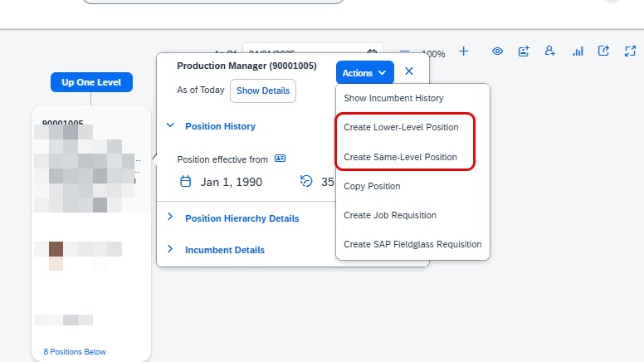Click the Position Hierarchy Details heading
The image size is (644, 362).
pyautogui.click(x=242, y=218)
